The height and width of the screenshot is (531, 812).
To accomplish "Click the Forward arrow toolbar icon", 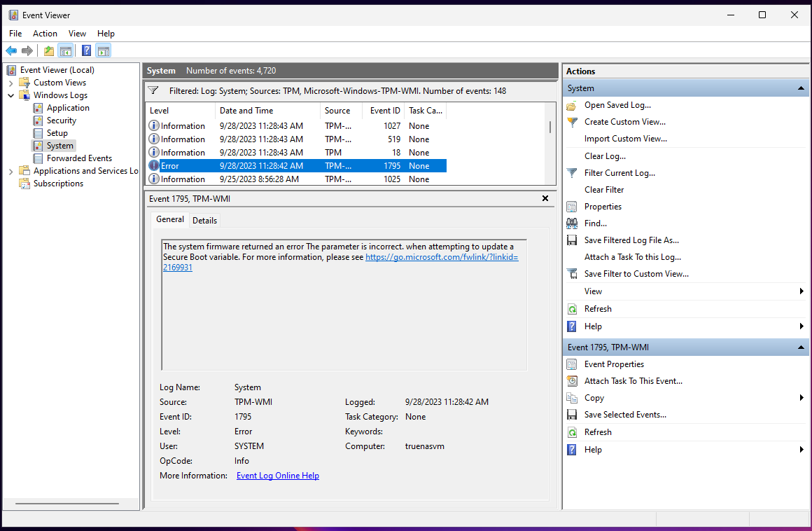I will click(27, 50).
